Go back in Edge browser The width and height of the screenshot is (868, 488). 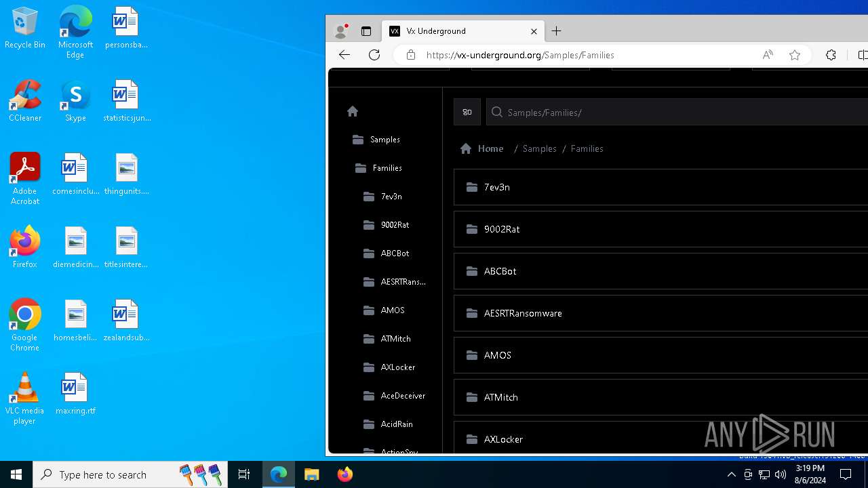(344, 55)
